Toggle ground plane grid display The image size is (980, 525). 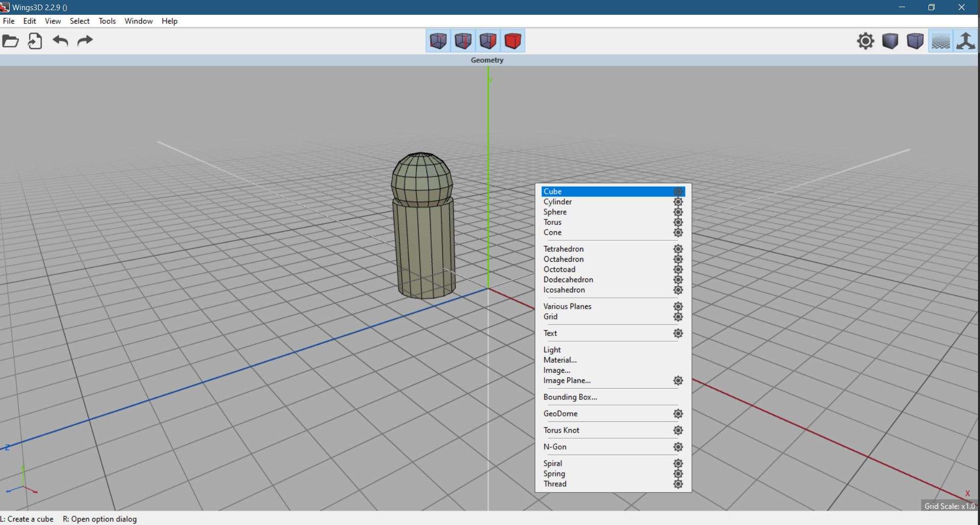(940, 41)
